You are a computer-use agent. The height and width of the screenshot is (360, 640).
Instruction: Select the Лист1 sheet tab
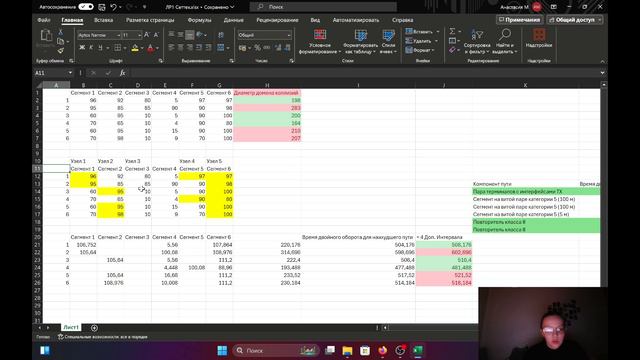coord(71,327)
